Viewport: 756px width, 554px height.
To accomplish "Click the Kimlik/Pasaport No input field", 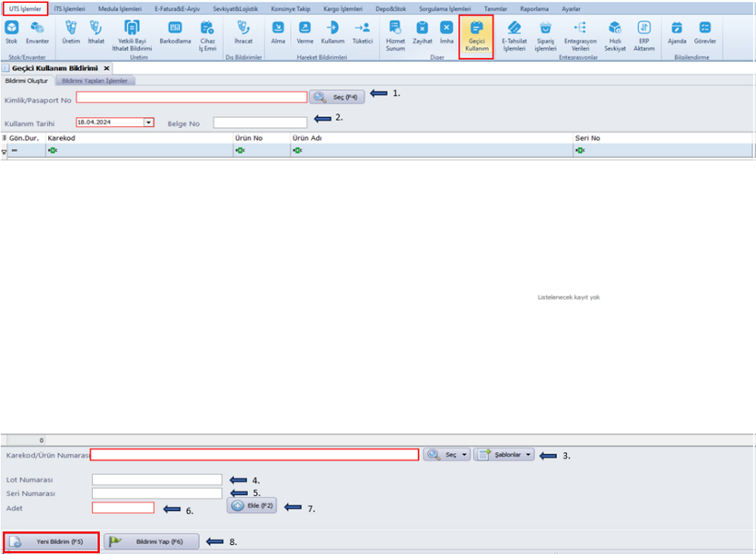I will pyautogui.click(x=191, y=97).
